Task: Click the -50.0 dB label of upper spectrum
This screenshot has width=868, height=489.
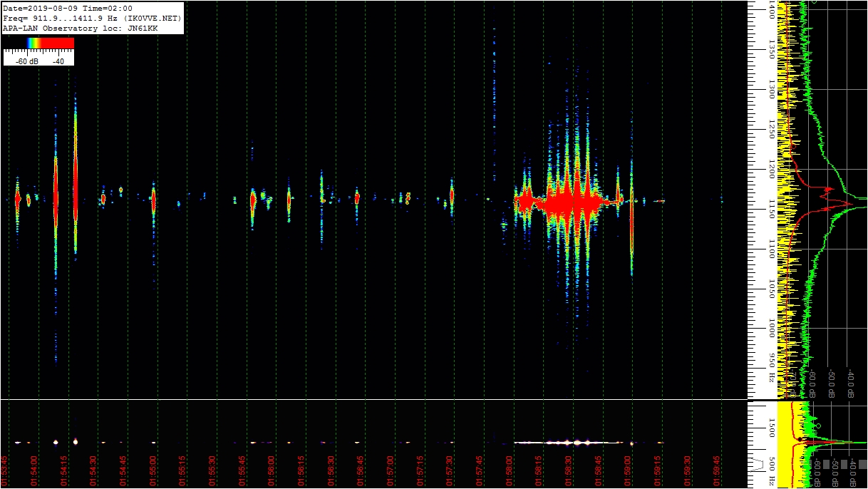Action: [x=831, y=384]
